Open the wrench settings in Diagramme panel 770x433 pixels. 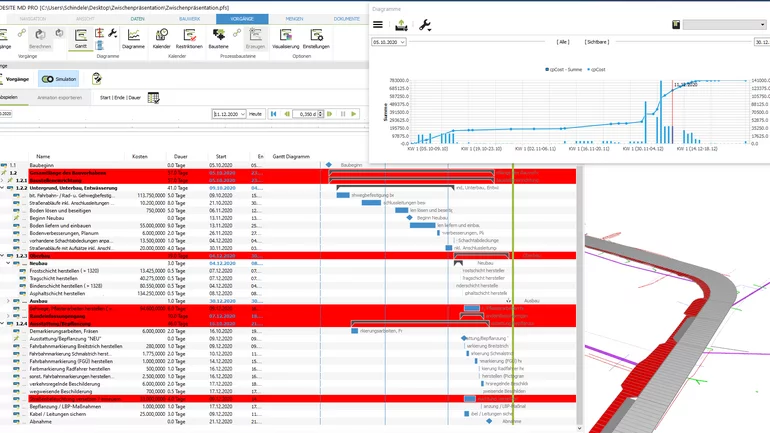pyautogui.click(x=424, y=25)
